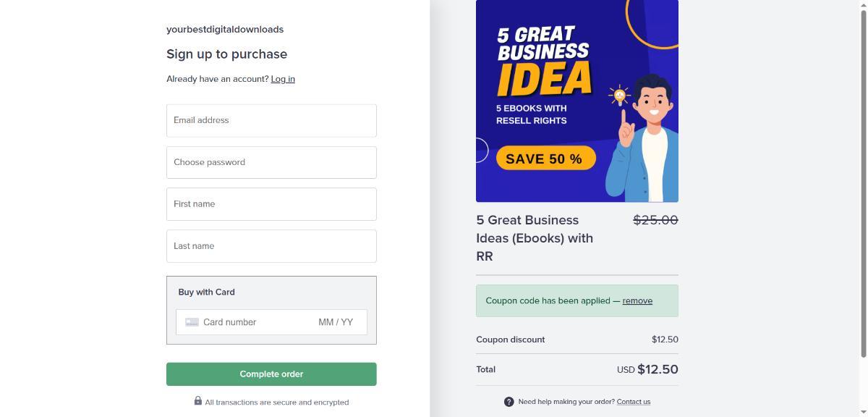Click the yourbestdigitaldownloads store name

click(225, 30)
